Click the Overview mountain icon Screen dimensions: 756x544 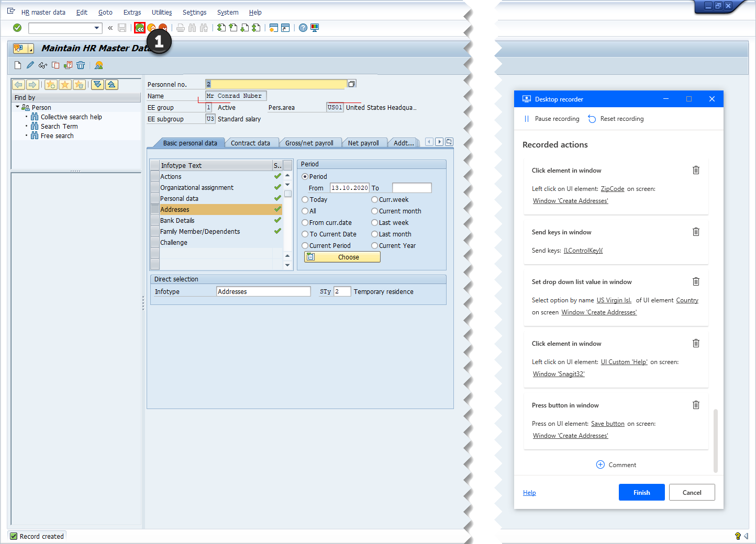tap(99, 65)
